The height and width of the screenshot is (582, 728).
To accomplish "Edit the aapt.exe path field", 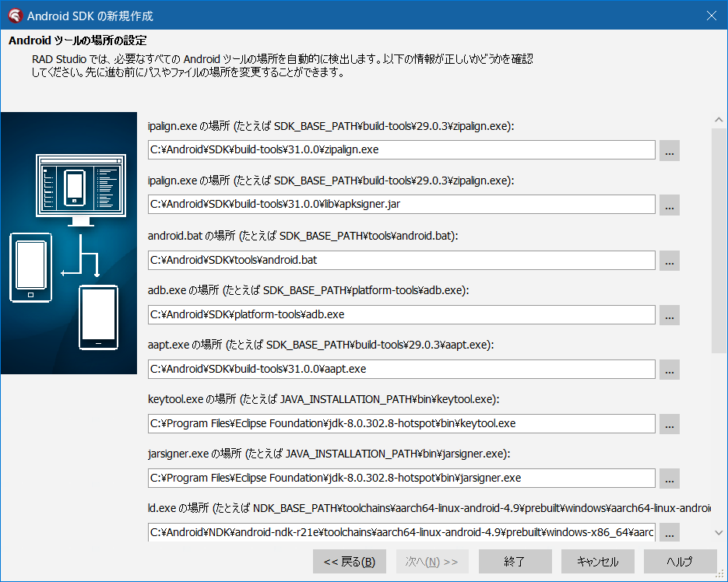I will click(x=402, y=369).
